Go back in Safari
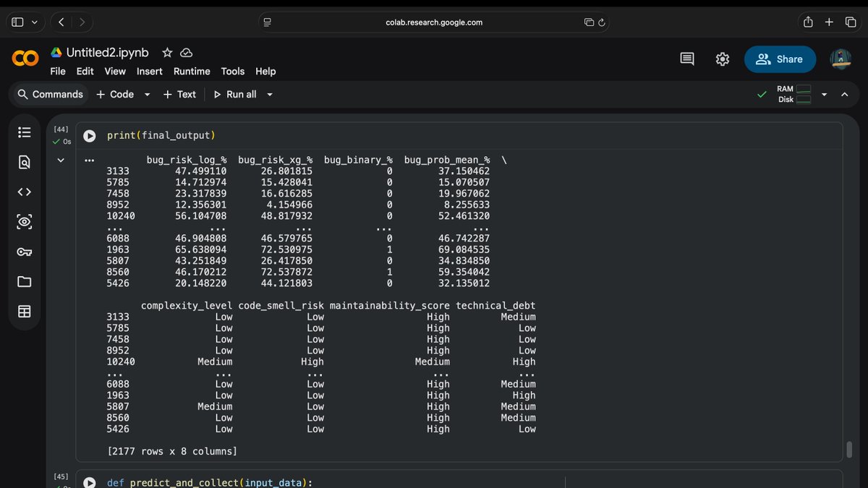Viewport: 868px width, 488px height. point(61,22)
